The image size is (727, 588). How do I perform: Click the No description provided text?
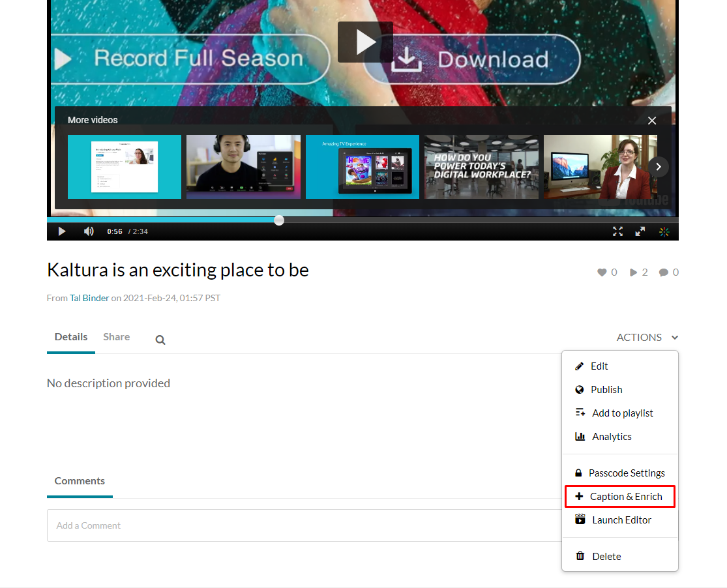click(108, 383)
